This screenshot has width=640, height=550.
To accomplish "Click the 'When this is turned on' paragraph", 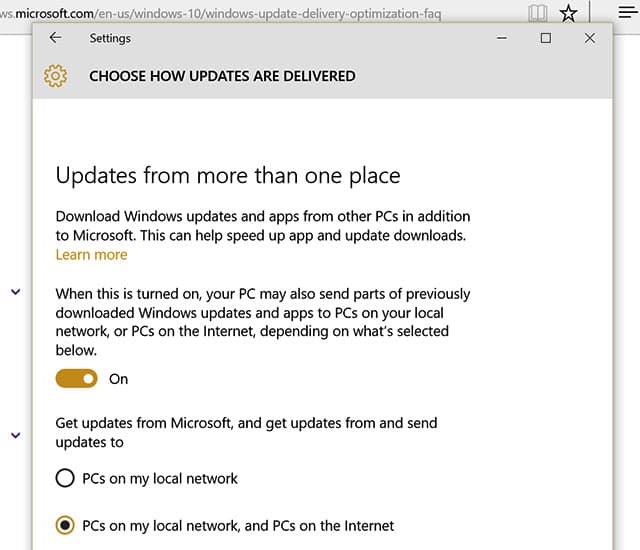I will click(263, 322).
